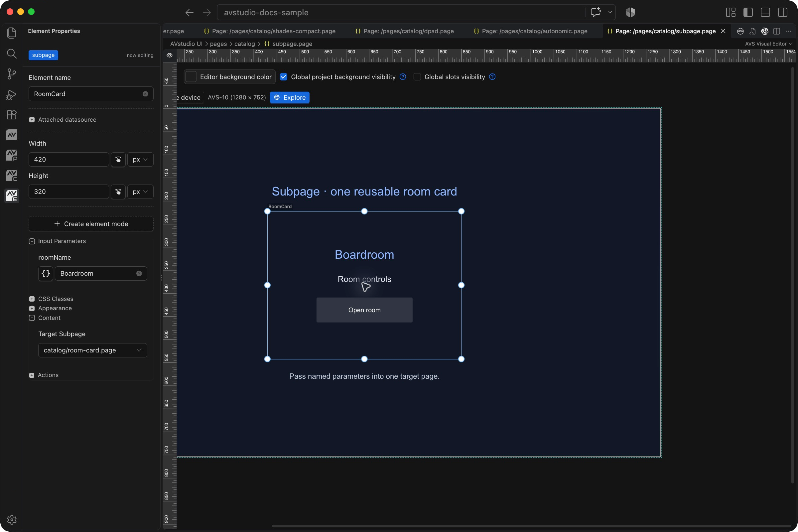Uncheck Global project background visibility
The height and width of the screenshot is (532, 798).
click(284, 77)
